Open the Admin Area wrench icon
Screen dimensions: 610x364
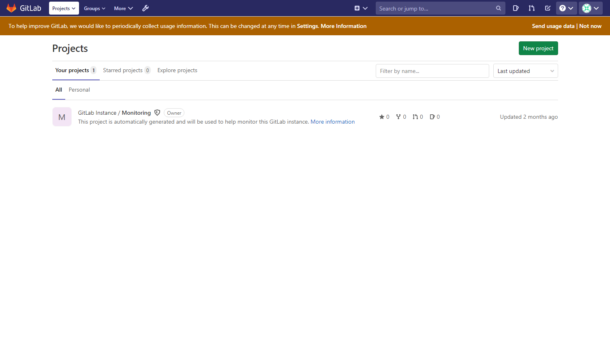point(146,8)
